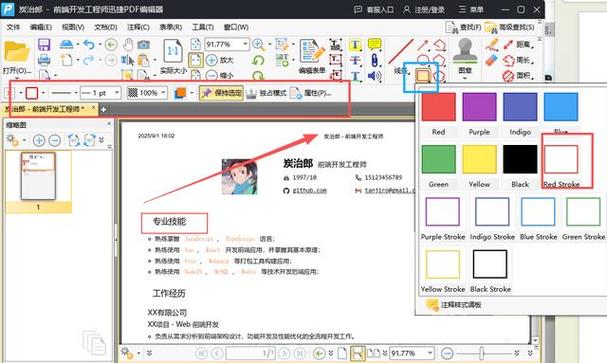The image size is (607, 363).
Task: Open the View (视图) menu
Action: 73,27
